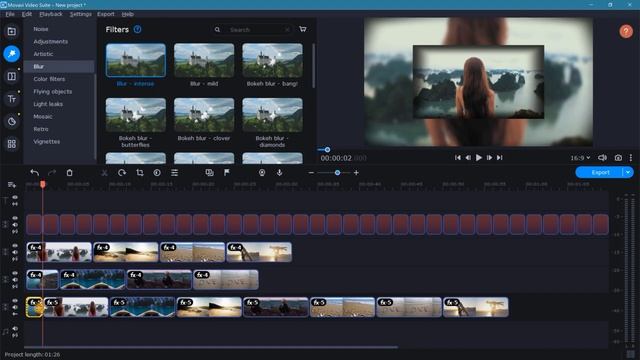This screenshot has width=640, height=360.
Task: Open the Edit menu
Action: [27, 14]
